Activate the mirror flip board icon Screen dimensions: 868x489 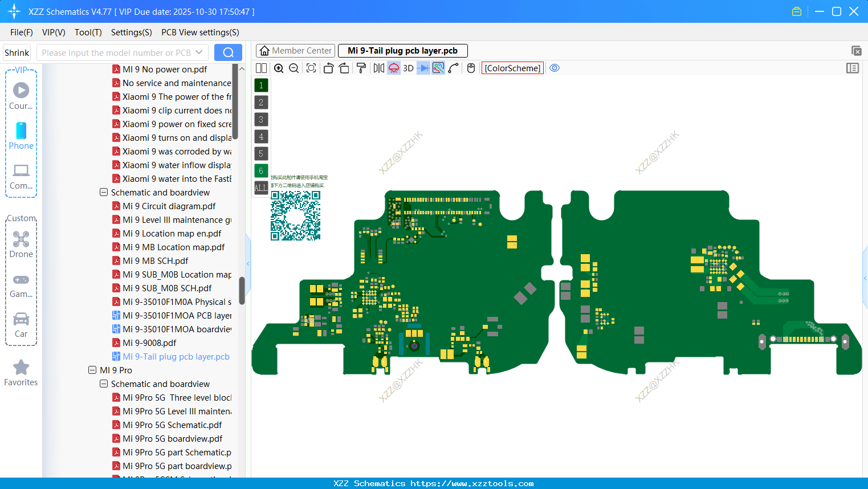[x=378, y=68]
